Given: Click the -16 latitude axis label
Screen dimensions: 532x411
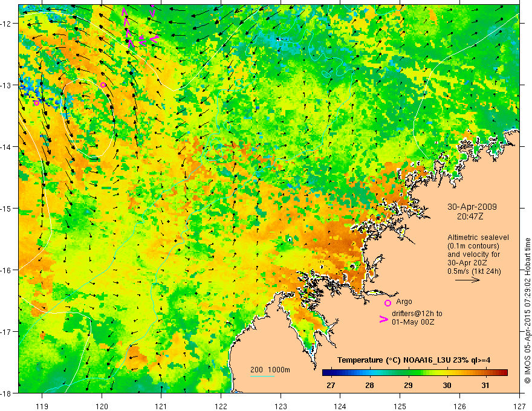Looking at the screenshot, I should point(7,270).
